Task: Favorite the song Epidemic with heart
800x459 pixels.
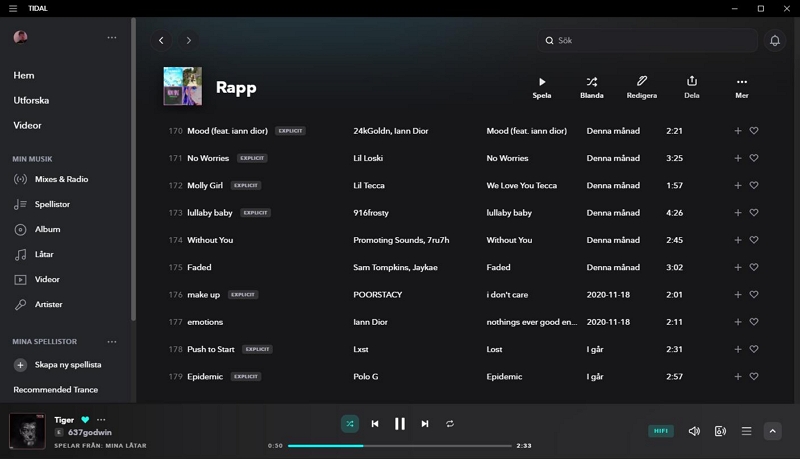Action: tap(754, 377)
